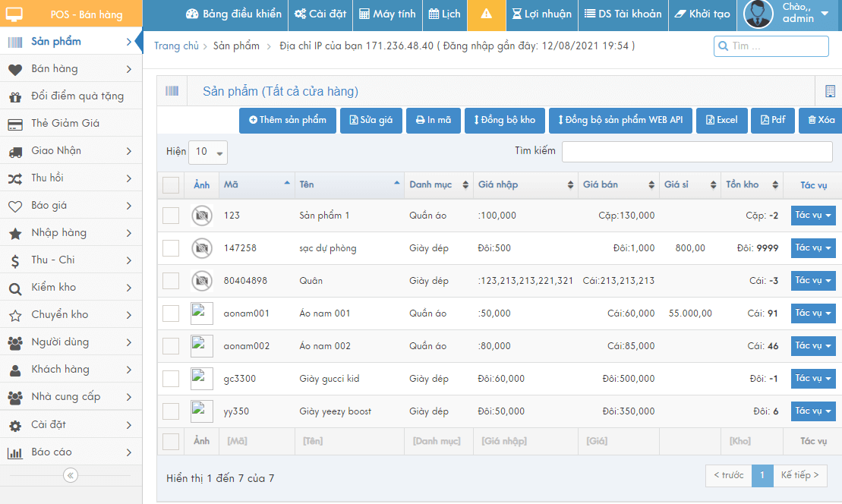Click the sidebar collapse double-arrow icon
The height and width of the screenshot is (504, 842).
click(x=71, y=476)
